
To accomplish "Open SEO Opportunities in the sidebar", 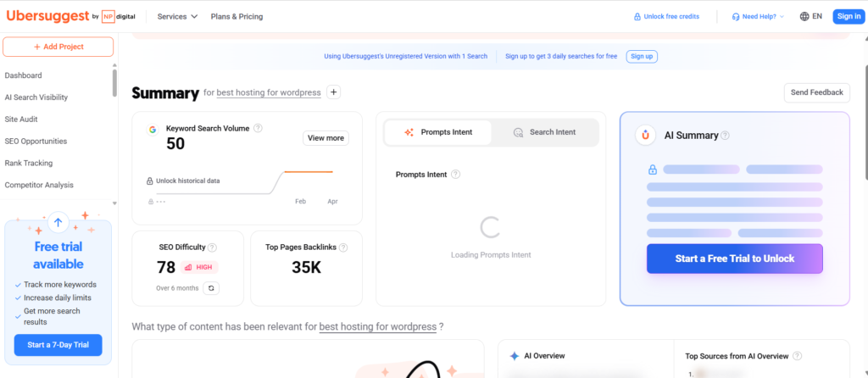I will pyautogui.click(x=36, y=142).
